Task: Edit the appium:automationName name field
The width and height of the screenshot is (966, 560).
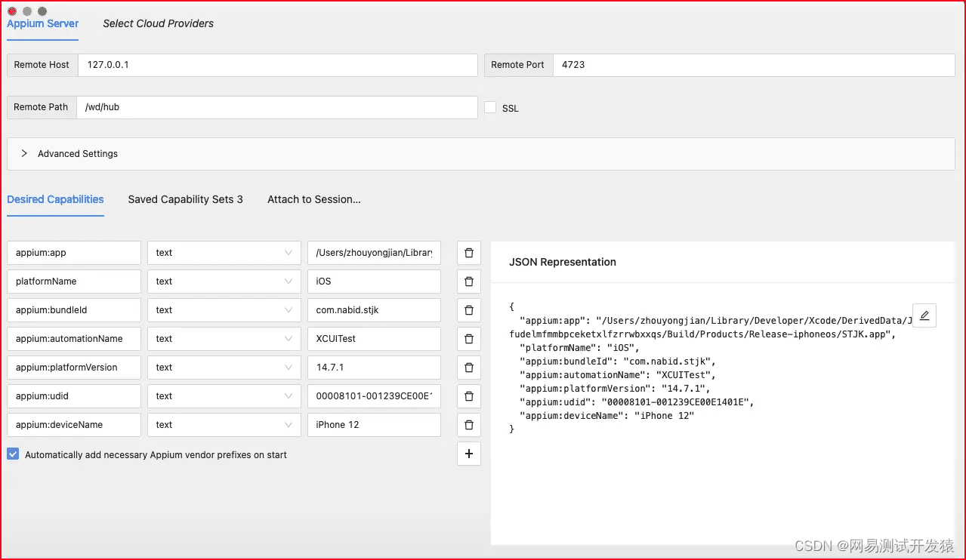Action: 74,339
